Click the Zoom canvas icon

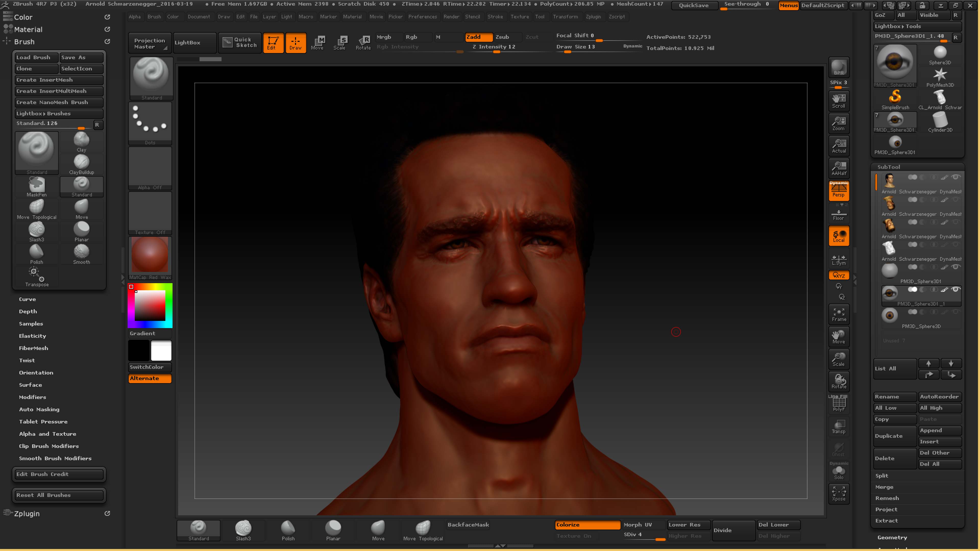tap(838, 123)
